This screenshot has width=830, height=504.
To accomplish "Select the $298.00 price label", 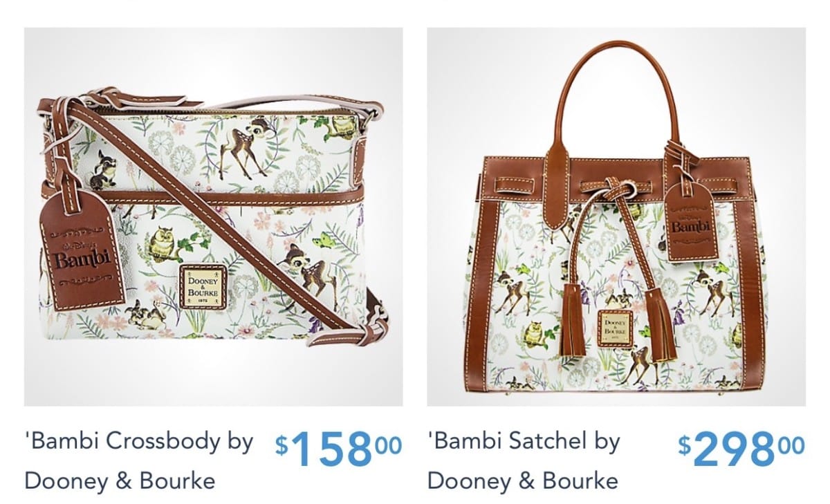I will coord(741,448).
